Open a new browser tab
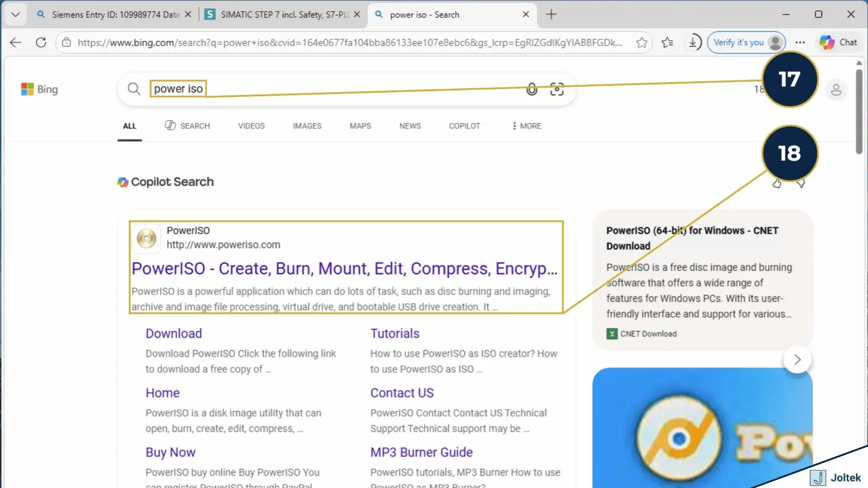The height and width of the screenshot is (488, 868). coord(551,14)
